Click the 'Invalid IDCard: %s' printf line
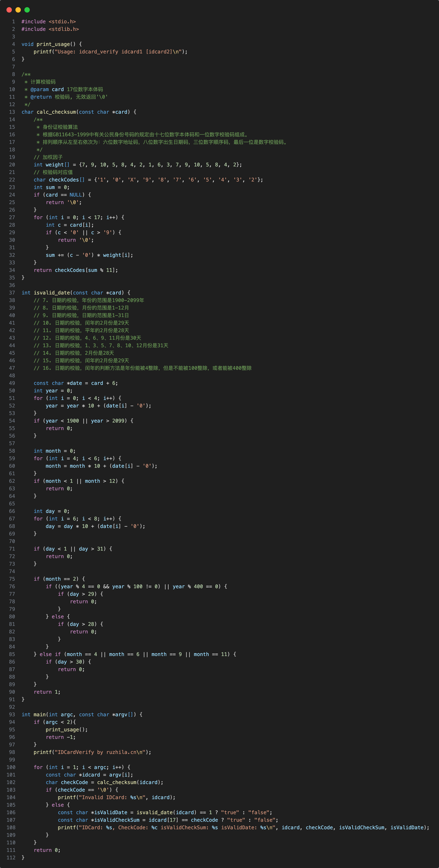The width and height of the screenshot is (439, 868). pos(117,797)
